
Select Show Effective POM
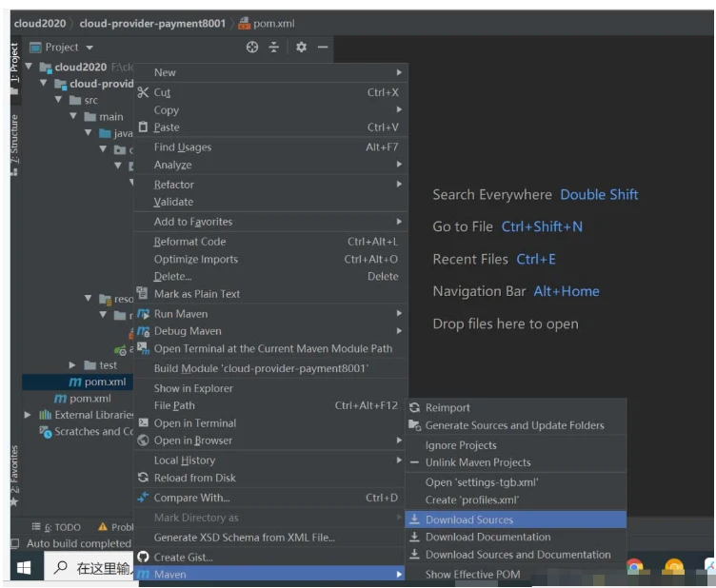pyautogui.click(x=472, y=574)
